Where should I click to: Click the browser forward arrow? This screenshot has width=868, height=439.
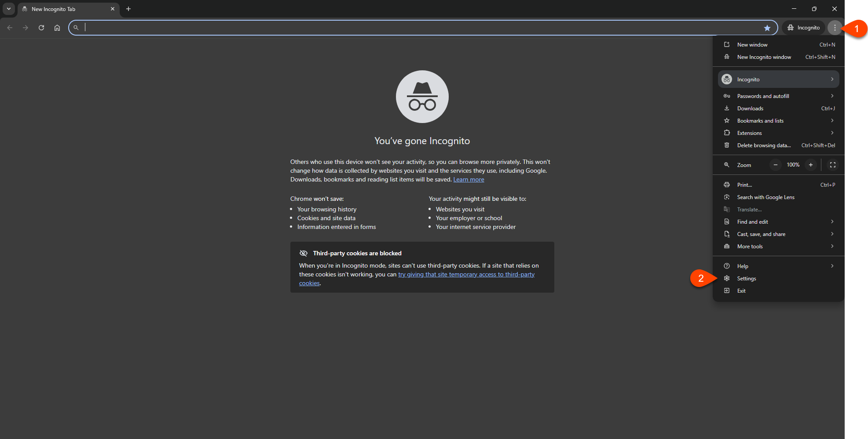tap(26, 28)
